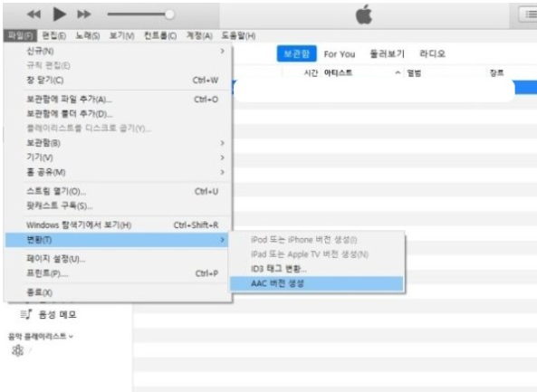Viewport: 537px width, 392px height.
Task: Click the play button
Action: click(59, 14)
